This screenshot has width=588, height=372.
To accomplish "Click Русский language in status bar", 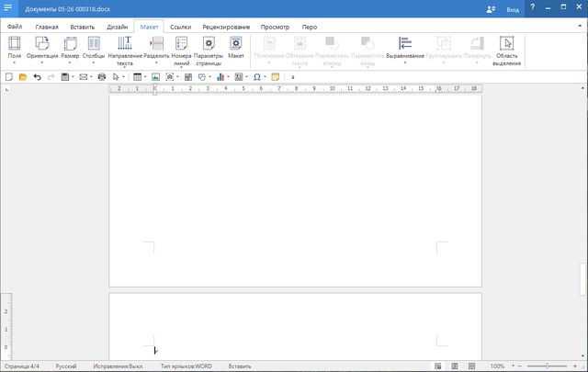I will [66, 366].
